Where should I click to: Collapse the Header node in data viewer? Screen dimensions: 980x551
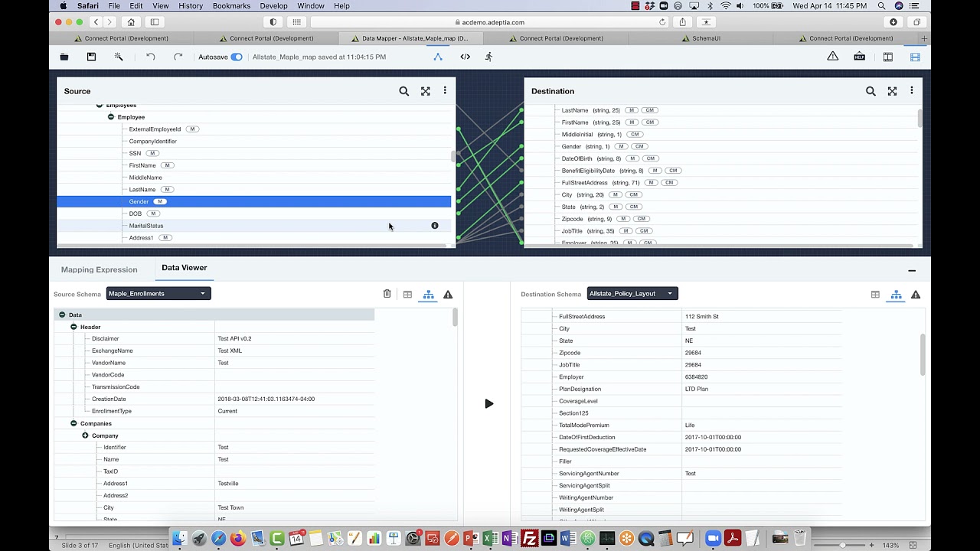point(73,327)
